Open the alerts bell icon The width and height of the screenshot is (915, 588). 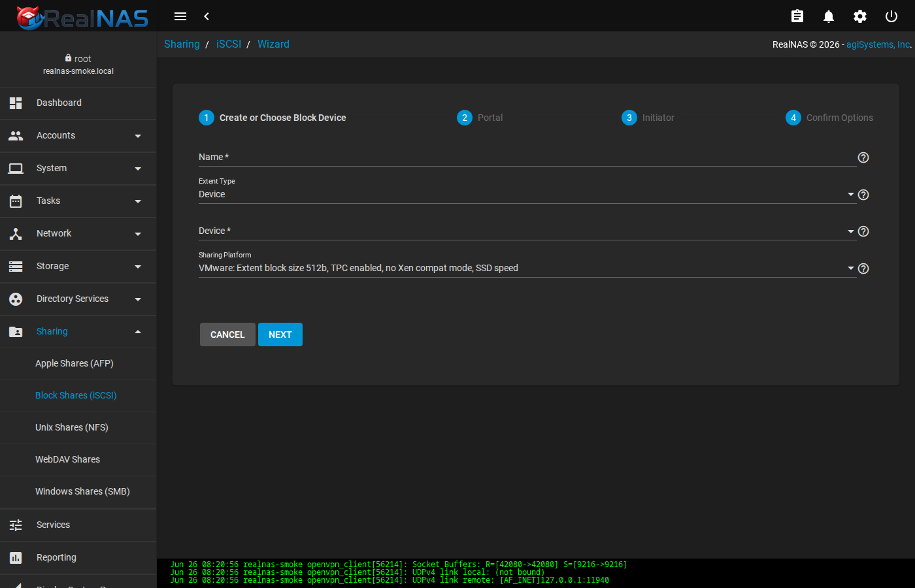(x=829, y=16)
